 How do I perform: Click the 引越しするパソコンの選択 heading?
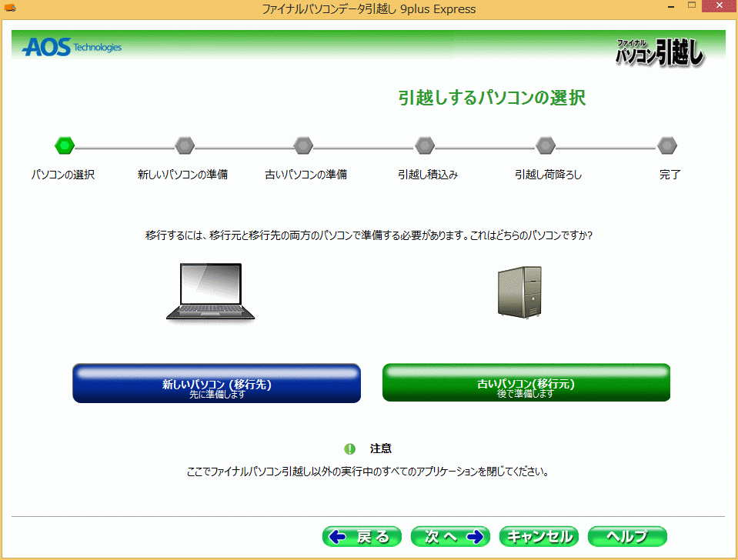[492, 98]
